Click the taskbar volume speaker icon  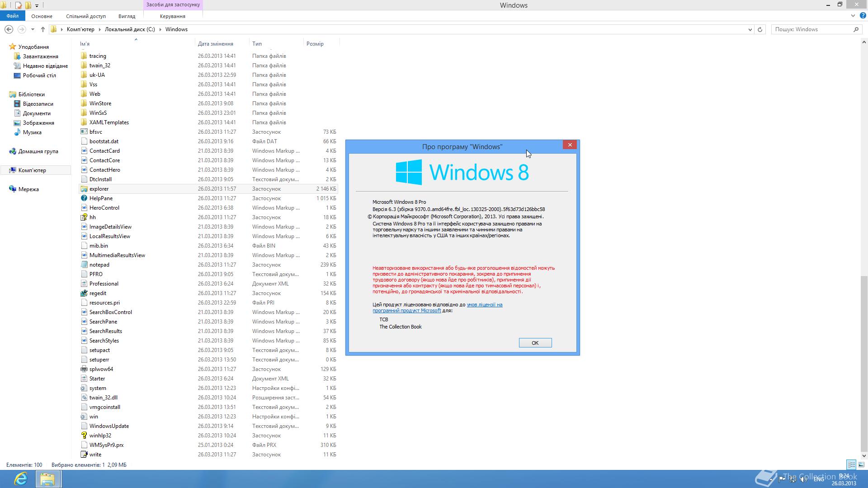point(803,479)
